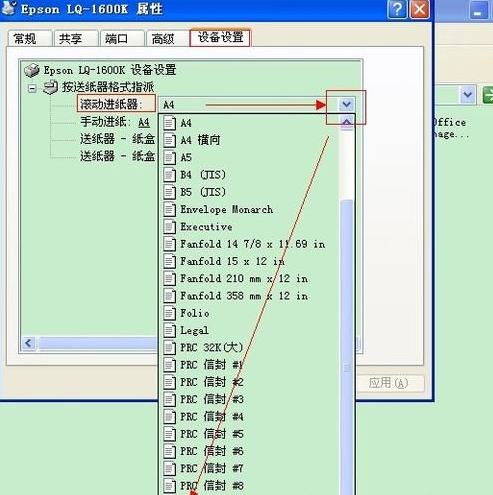Click the page icon beside Fanfold 15 x 12 in
Screen dimensions: 493x495
(169, 261)
